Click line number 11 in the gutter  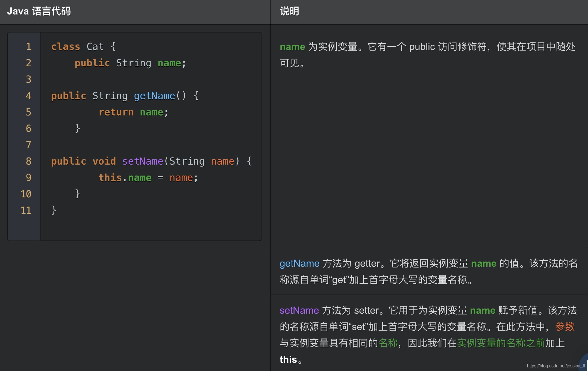[x=26, y=210]
